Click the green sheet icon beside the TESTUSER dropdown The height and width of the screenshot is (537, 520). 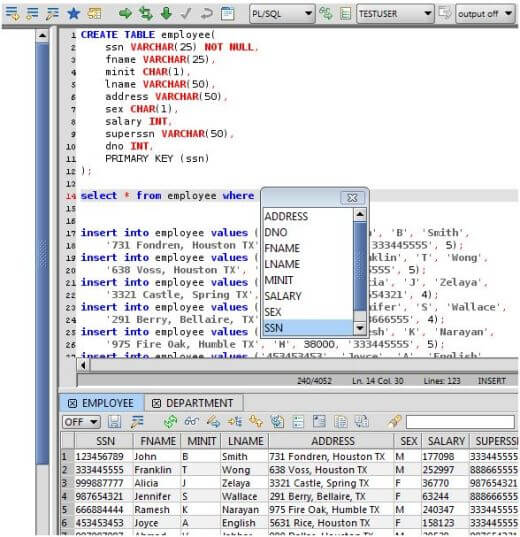click(345, 14)
